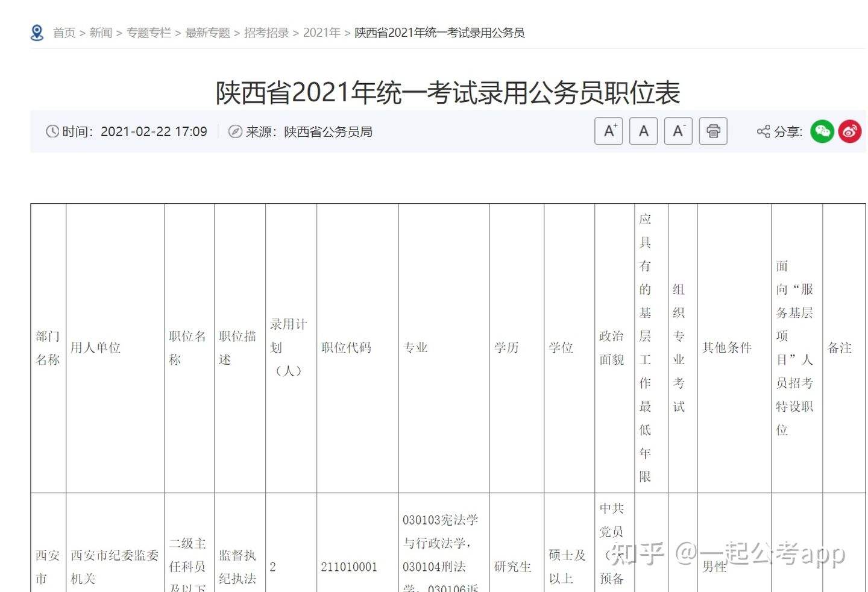Share to WeChat using green icon
Viewport: 868px width, 592px height.
tap(822, 131)
